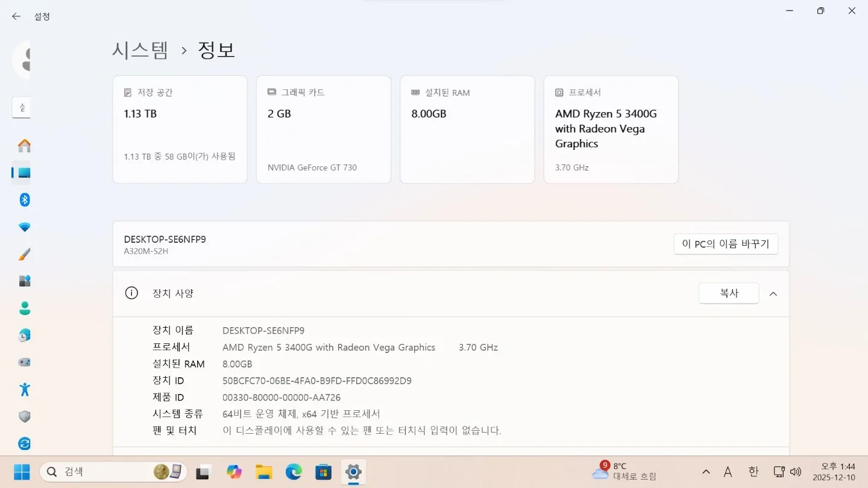Click the taskbar 검색 search box
This screenshot has width=868, height=488.
tap(113, 472)
